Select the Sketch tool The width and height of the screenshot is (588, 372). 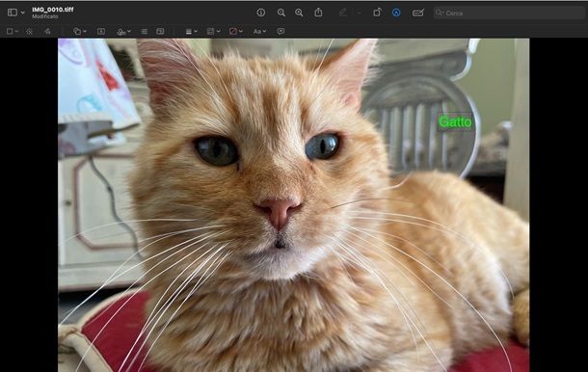(47, 32)
